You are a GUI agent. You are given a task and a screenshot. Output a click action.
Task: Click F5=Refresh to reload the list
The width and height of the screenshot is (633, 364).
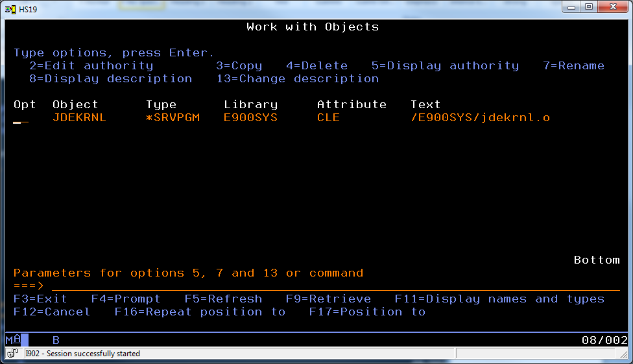tap(223, 299)
